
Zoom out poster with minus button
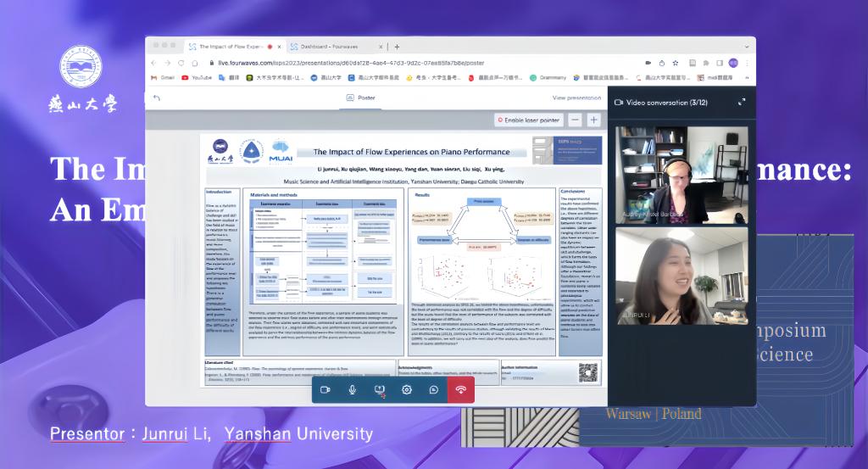575,120
